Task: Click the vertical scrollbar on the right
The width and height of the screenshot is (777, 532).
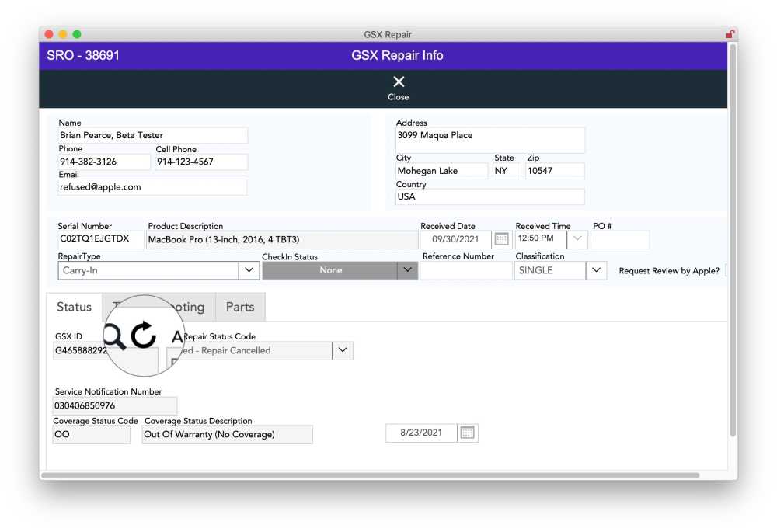Action: (x=733, y=233)
